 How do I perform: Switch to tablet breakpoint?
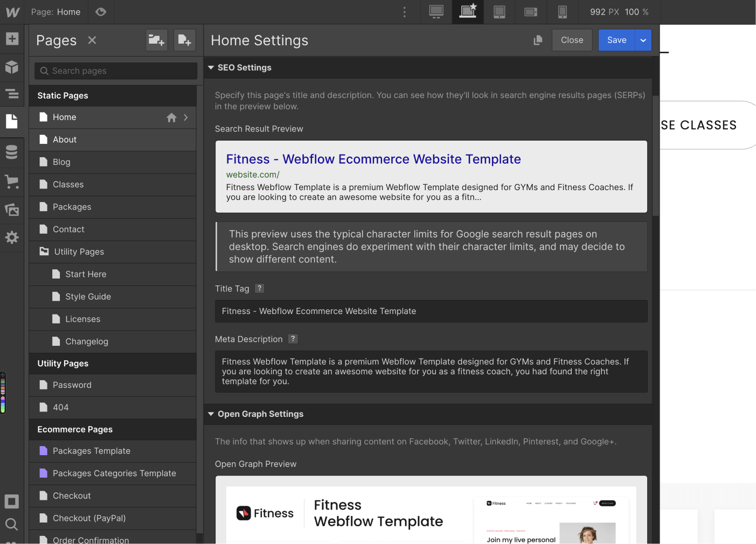pos(500,12)
